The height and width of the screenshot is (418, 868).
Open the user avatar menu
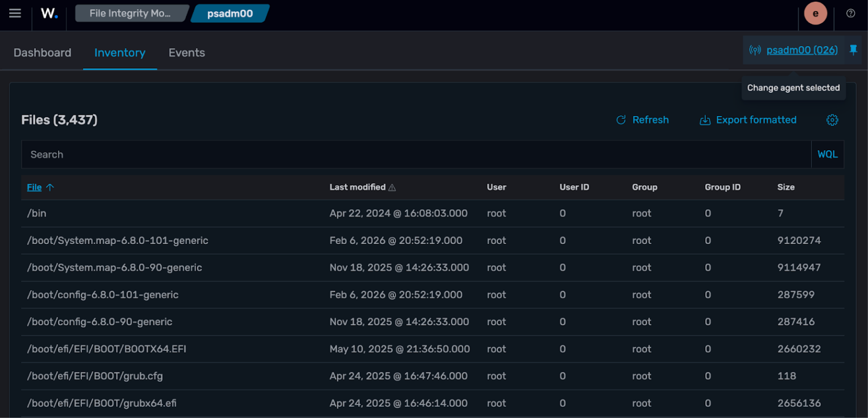815,14
